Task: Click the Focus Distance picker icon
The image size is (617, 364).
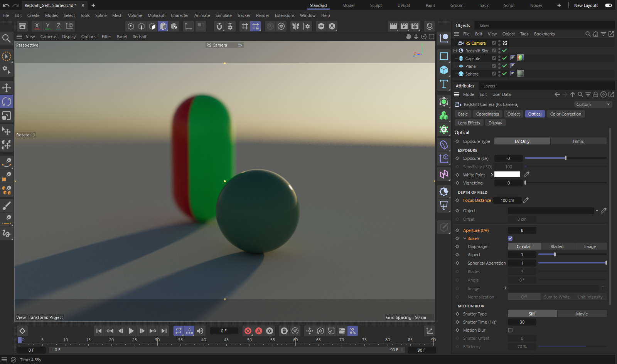Action: click(x=526, y=200)
